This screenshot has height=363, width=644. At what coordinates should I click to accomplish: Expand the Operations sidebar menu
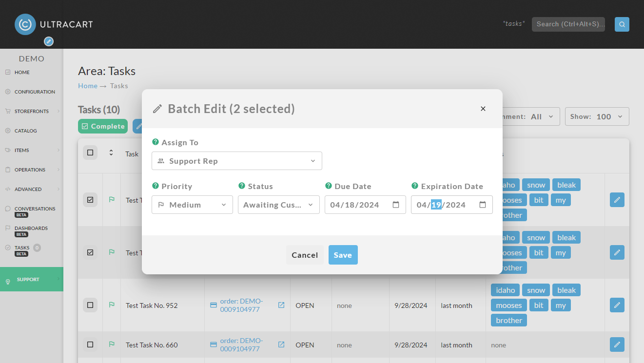pos(32,170)
